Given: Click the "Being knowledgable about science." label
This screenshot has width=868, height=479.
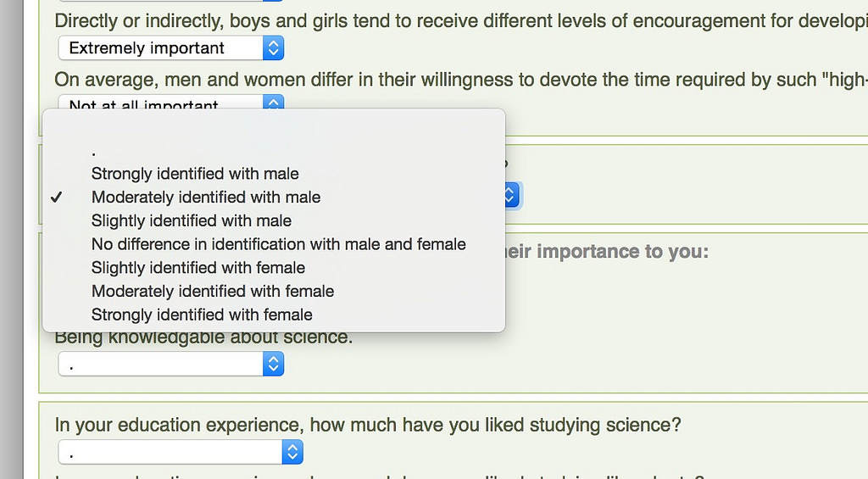Looking at the screenshot, I should coord(203,338).
